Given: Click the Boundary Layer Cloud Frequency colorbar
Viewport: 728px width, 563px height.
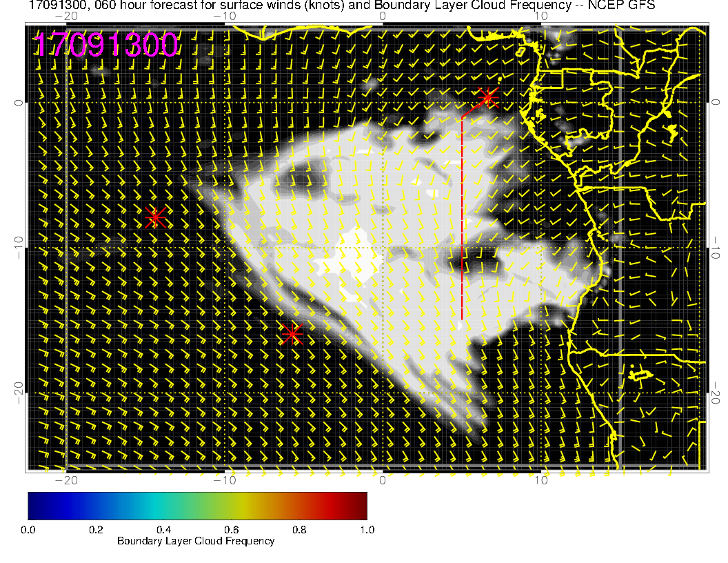Looking at the screenshot, I should tap(197, 506).
